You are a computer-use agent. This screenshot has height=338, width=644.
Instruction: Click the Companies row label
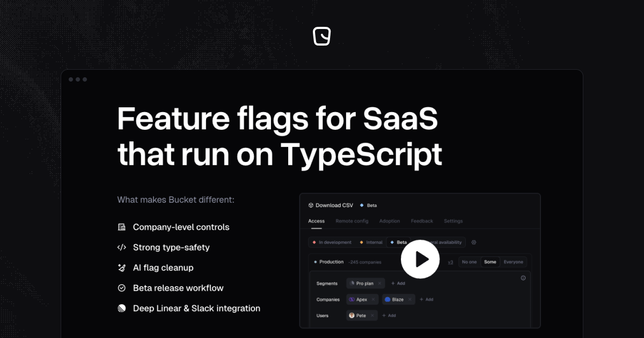328,299
